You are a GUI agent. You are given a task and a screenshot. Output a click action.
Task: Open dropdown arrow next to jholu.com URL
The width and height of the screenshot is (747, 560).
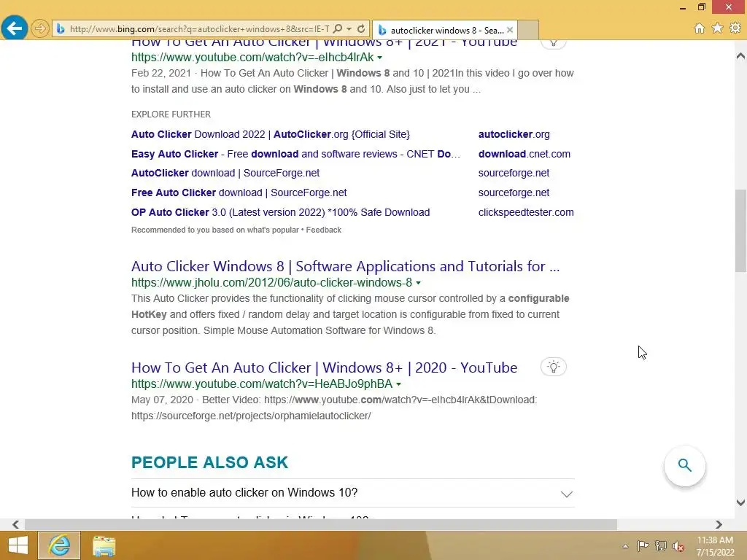point(418,283)
